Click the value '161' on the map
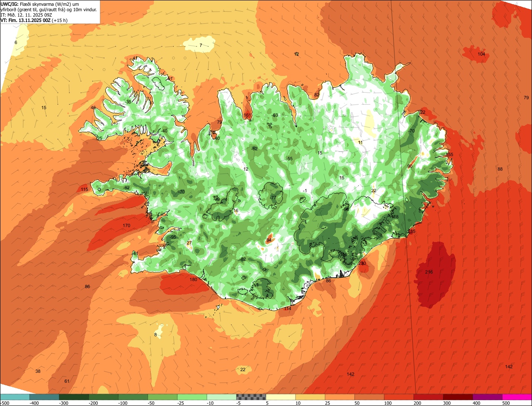Image resolution: width=532 pixels, height=406 pixels. [247, 115]
